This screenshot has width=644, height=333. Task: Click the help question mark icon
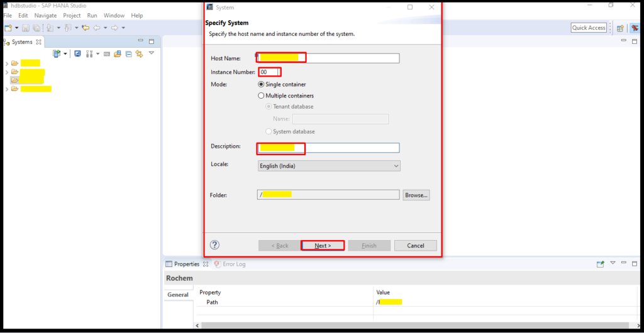click(x=215, y=245)
